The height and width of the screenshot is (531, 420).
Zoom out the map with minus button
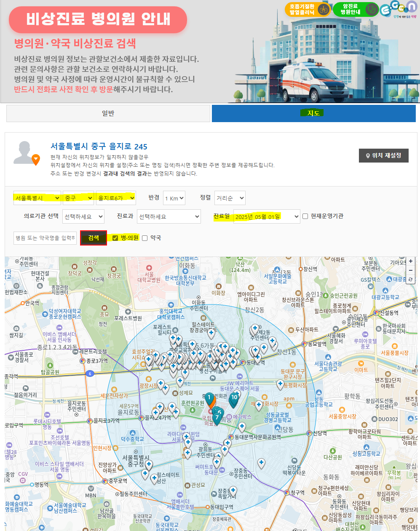411,270
